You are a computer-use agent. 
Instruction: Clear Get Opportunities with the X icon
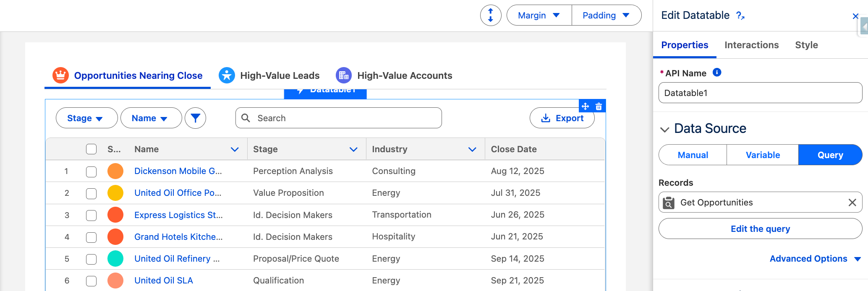(852, 203)
